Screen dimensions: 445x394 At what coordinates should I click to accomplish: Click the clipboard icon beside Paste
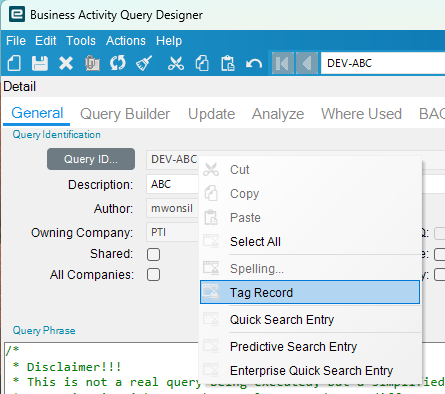(211, 217)
